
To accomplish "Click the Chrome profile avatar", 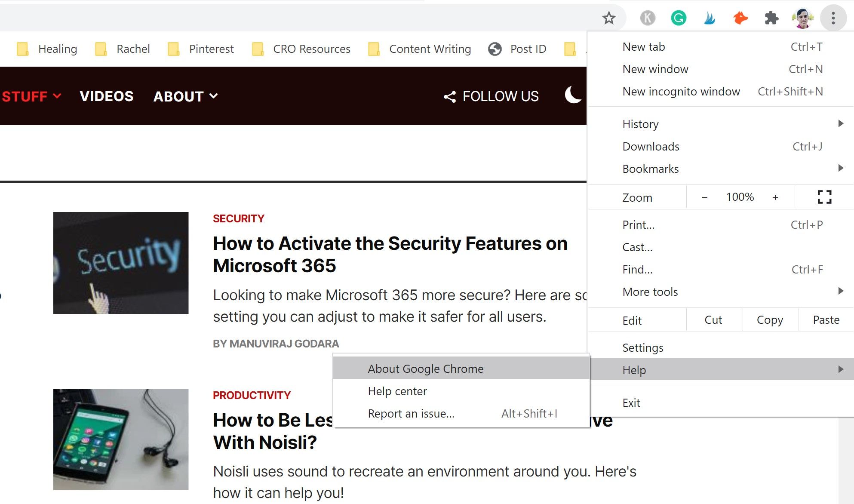I will pos(802,18).
